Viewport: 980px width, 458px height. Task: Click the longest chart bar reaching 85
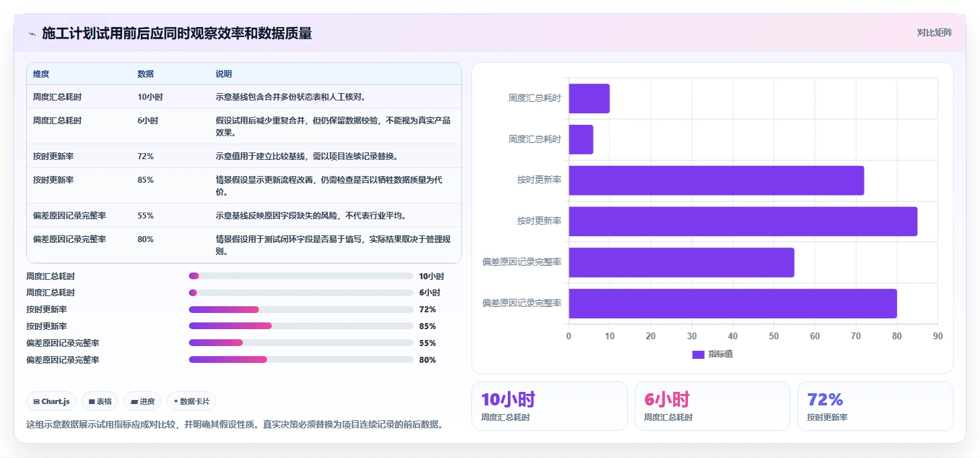pos(743,221)
